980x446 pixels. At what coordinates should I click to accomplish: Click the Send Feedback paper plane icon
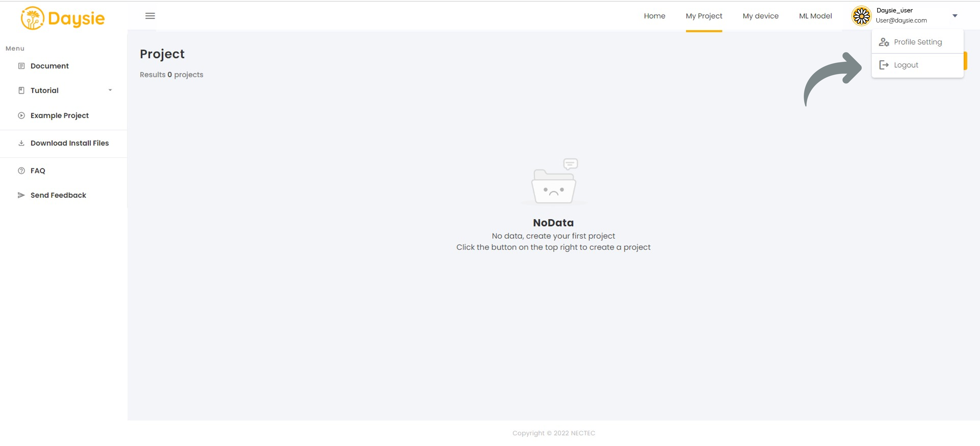[x=21, y=195]
